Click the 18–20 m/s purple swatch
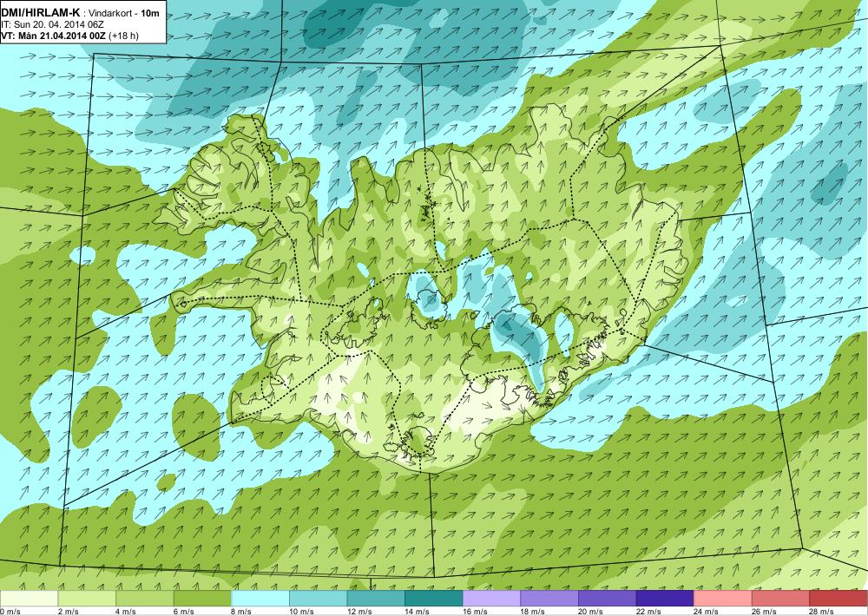This screenshot has height=616, width=868. (x=549, y=599)
